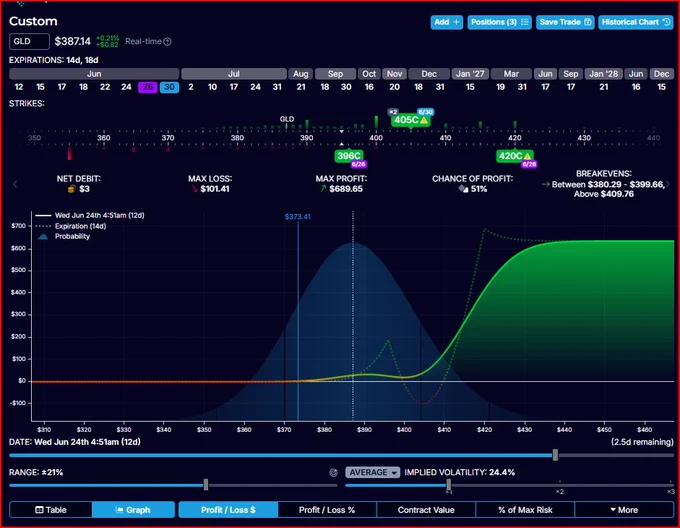Screen dimensions: 680x528
Task: Toggle Wed Jun 24th line legend entry
Action: pyautogui.click(x=90, y=215)
